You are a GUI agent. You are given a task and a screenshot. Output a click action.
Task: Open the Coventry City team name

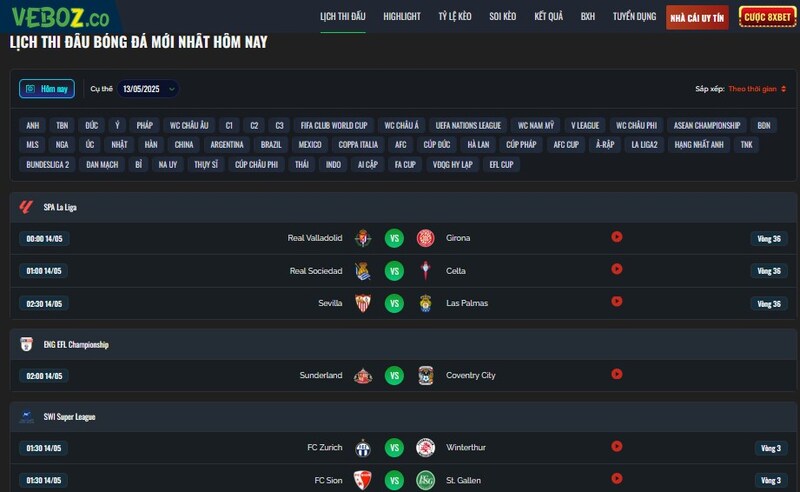[x=470, y=375]
